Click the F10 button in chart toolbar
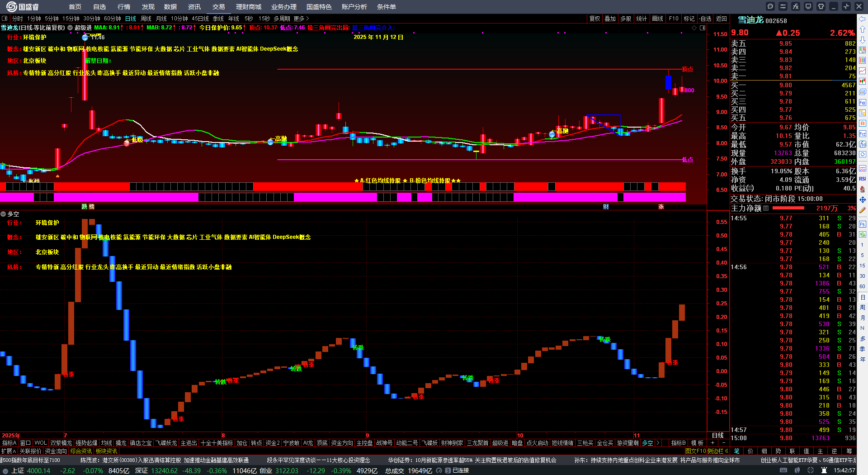The image size is (868, 475). 674,19
